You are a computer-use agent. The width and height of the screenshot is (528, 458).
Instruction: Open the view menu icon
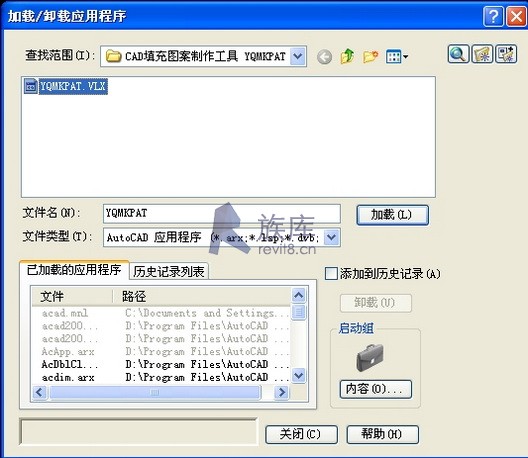point(397,56)
